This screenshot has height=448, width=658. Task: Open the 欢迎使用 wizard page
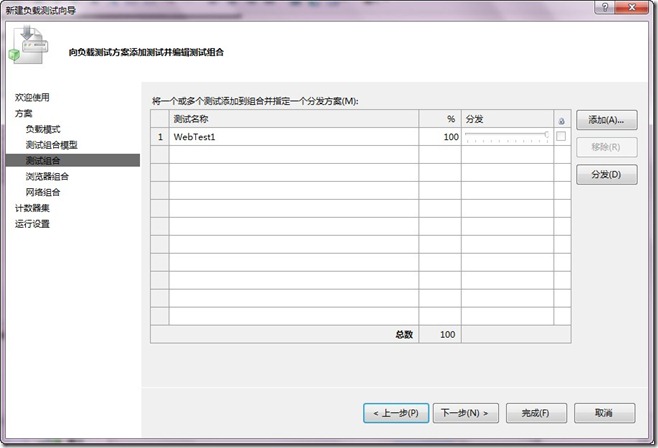point(32,97)
